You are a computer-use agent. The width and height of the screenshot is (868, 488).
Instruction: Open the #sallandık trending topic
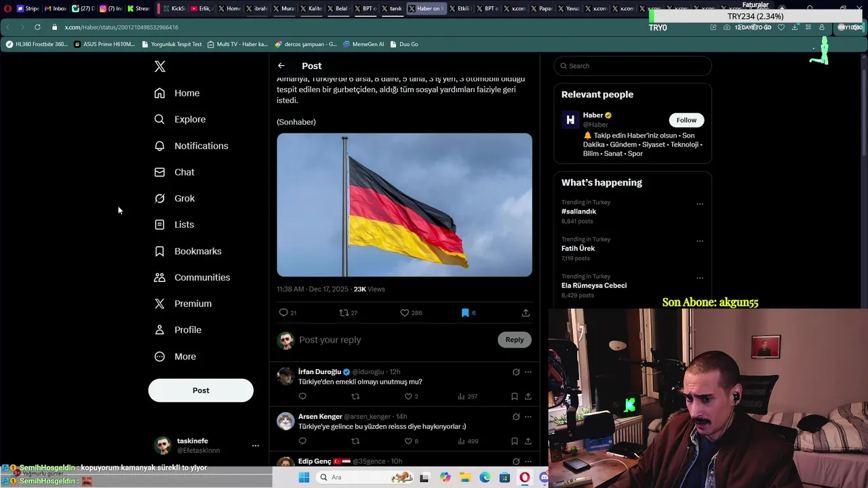click(x=578, y=211)
